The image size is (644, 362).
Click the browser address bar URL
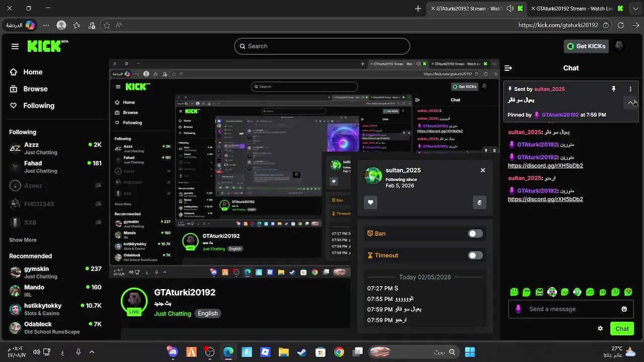pyautogui.click(x=558, y=25)
